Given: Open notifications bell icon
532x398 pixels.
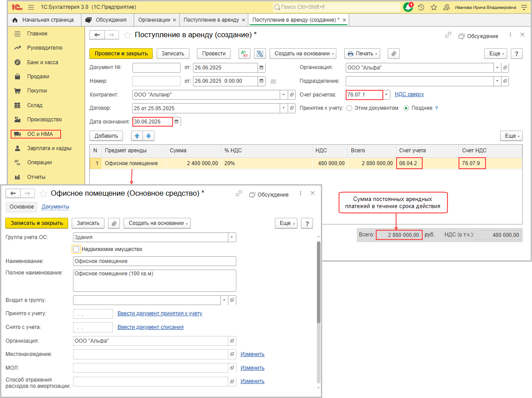Looking at the screenshot, I should (x=409, y=7).
